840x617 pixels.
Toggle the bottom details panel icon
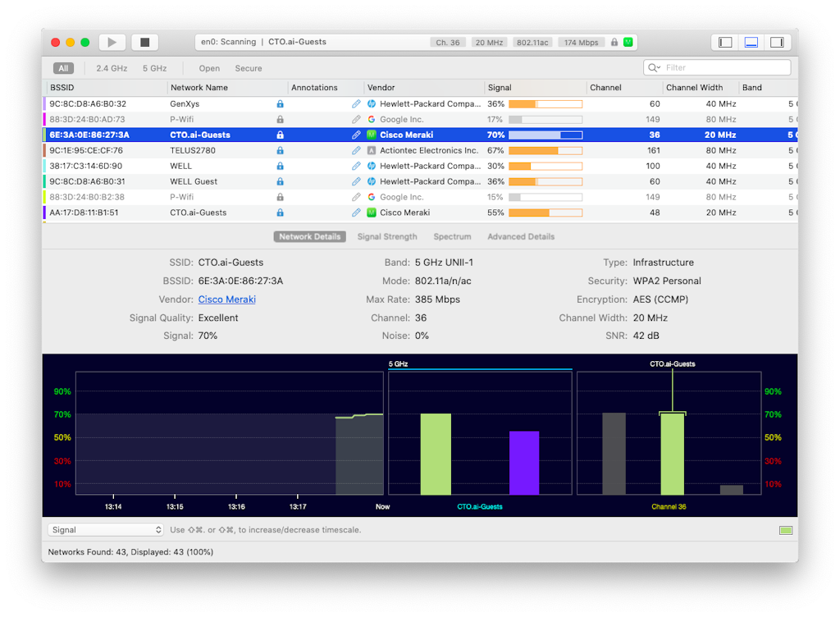click(751, 42)
